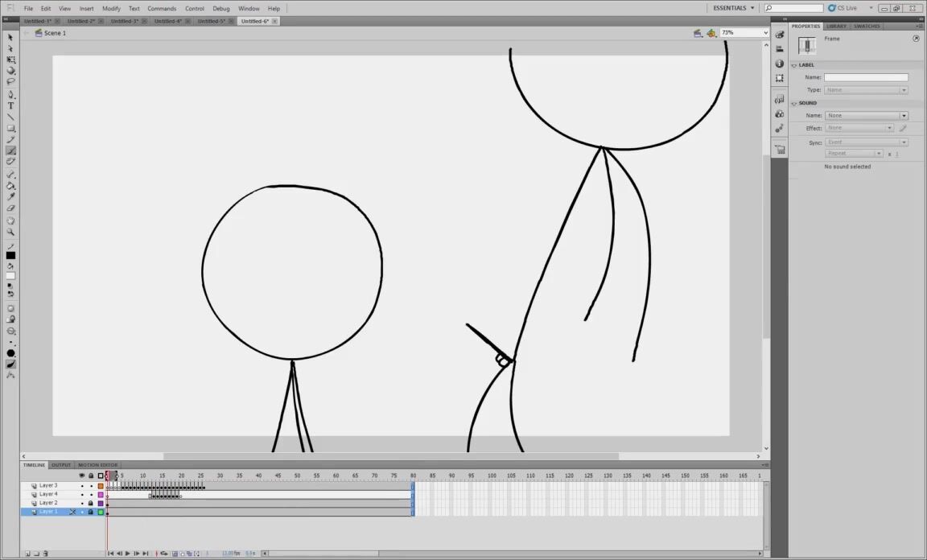Click Scene 1 in the edit bar
This screenshot has height=560, width=927.
(55, 33)
